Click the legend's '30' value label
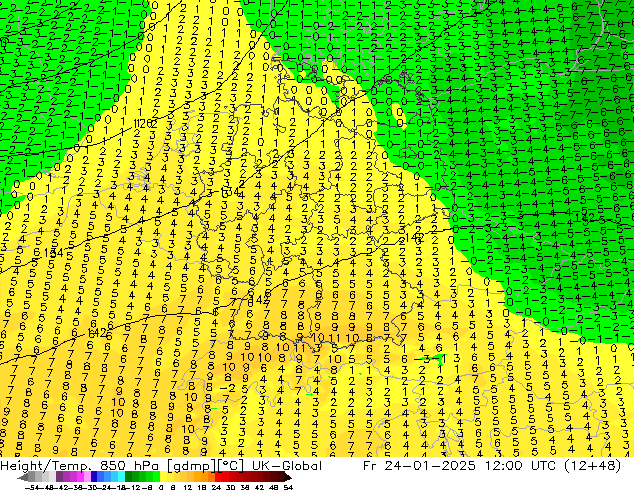Viewport: 634px width, 490px height. click(x=231, y=487)
